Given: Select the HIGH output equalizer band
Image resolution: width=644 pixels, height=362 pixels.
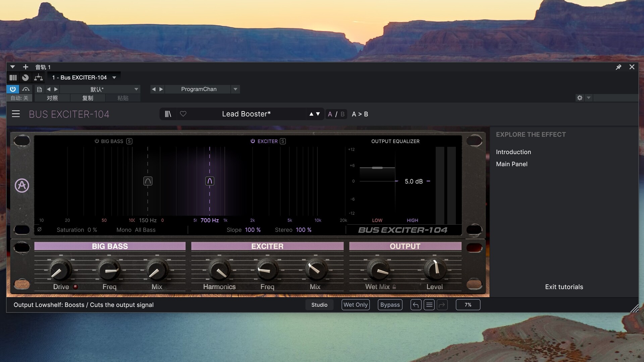Looking at the screenshot, I should (413, 220).
